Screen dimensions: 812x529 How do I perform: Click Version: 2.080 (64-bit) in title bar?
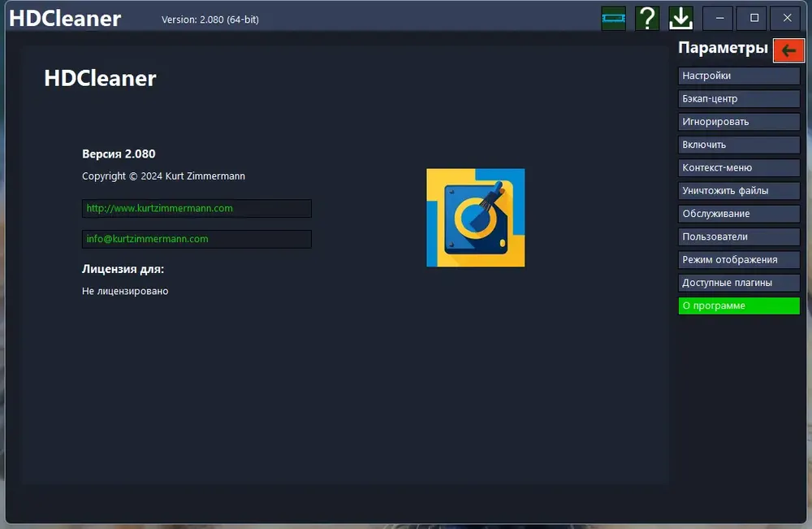click(x=210, y=20)
